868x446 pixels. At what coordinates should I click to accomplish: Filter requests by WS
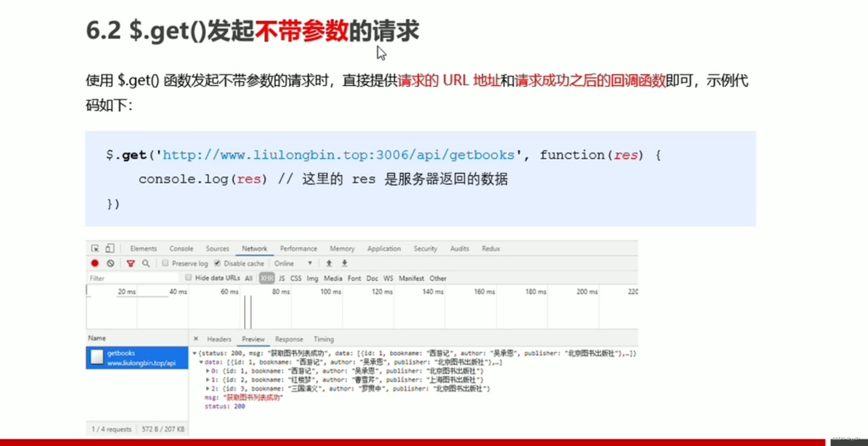(x=388, y=278)
